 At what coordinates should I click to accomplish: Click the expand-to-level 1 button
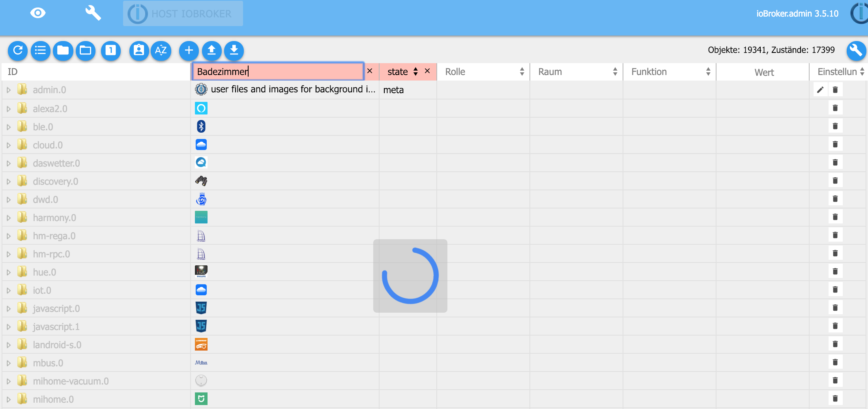click(111, 51)
